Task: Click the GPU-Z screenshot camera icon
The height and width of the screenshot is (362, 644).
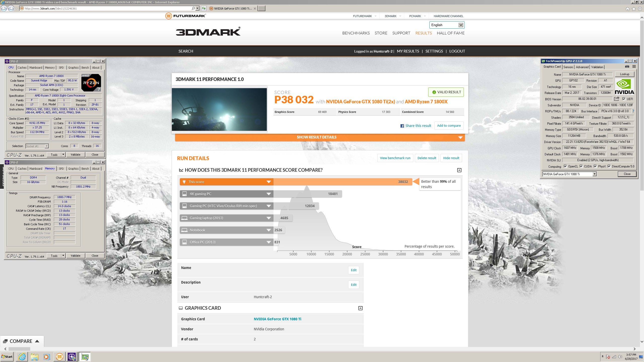Action: tap(627, 67)
